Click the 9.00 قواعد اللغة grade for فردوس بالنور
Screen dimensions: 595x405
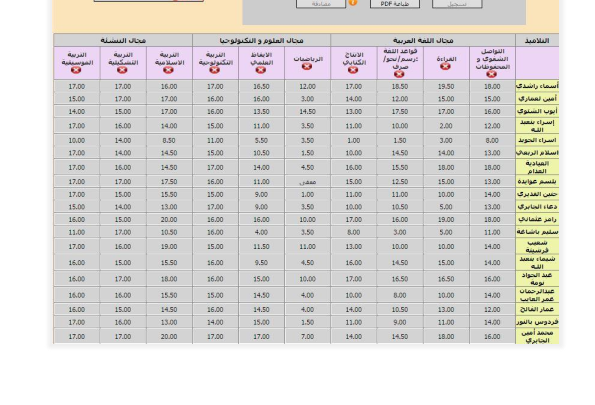(x=400, y=322)
